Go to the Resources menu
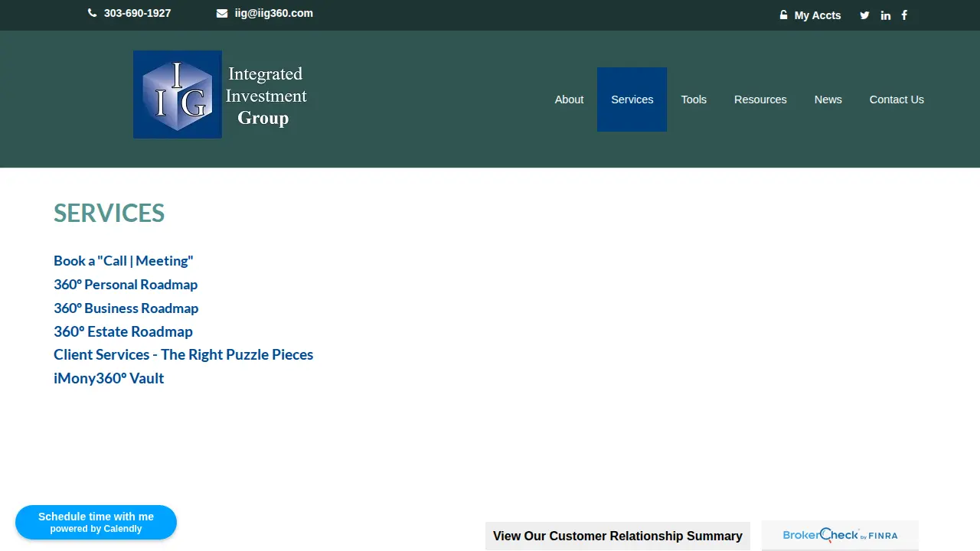The image size is (980, 551). coord(760,99)
